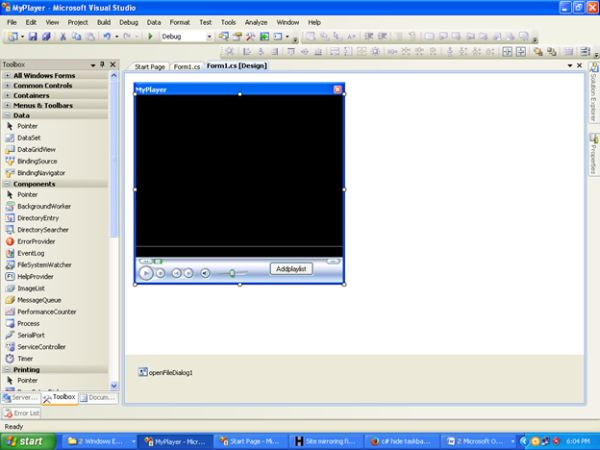Switch to the Form1.cs code tab
The image size is (600, 450).
click(187, 67)
